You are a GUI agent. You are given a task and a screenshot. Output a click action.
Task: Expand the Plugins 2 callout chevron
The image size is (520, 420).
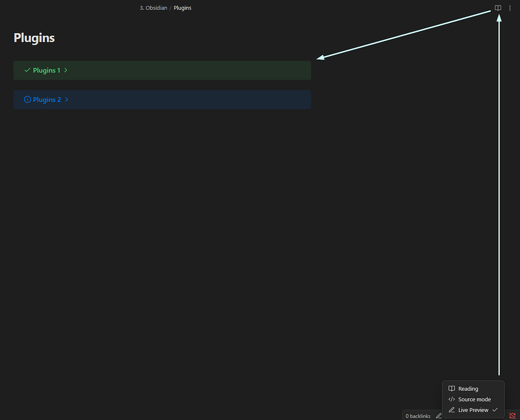(66, 100)
